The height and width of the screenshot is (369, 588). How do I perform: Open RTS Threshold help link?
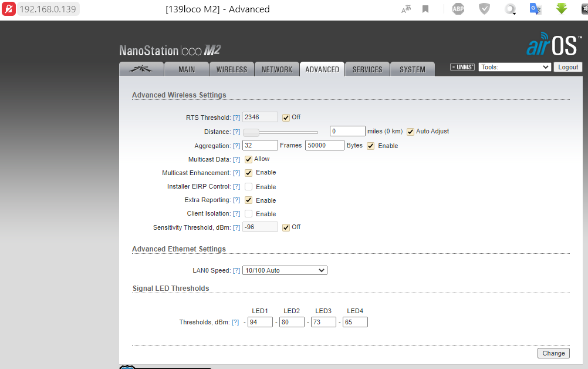(236, 118)
